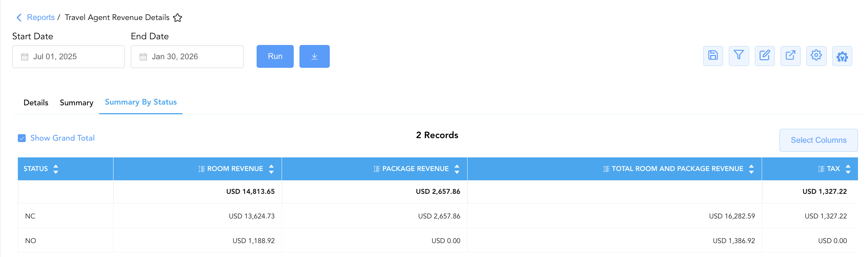
Task: Save the report with the floppy disk icon
Action: click(713, 56)
